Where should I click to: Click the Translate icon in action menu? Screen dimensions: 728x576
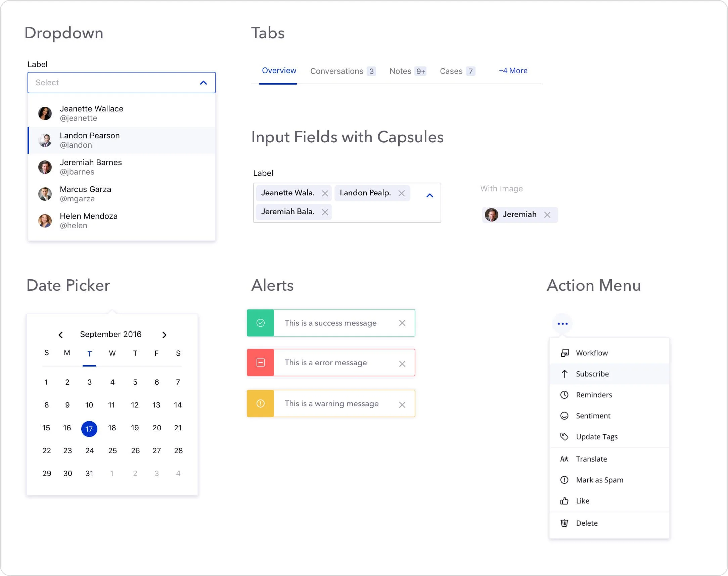pyautogui.click(x=564, y=459)
